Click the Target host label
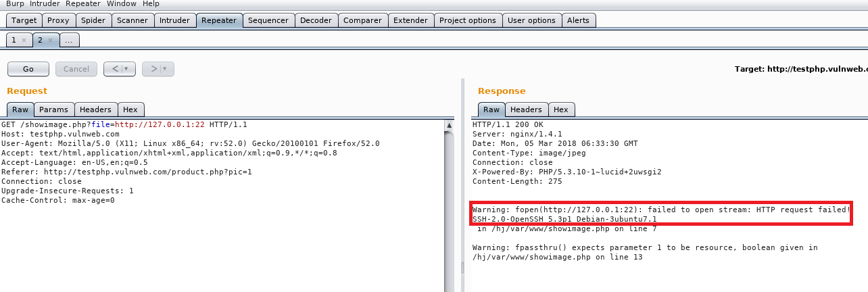Image resolution: width=868 pixels, height=292 pixels. point(801,69)
